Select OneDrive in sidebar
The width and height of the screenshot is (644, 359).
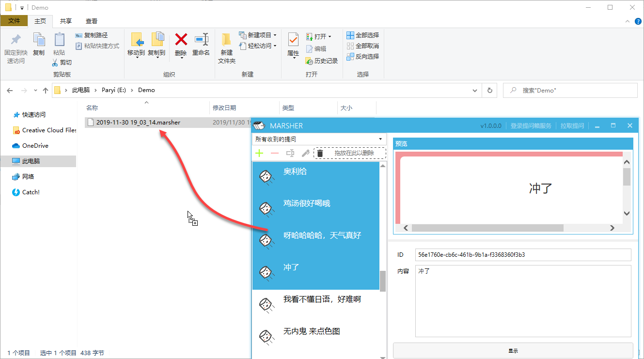[x=30, y=146]
